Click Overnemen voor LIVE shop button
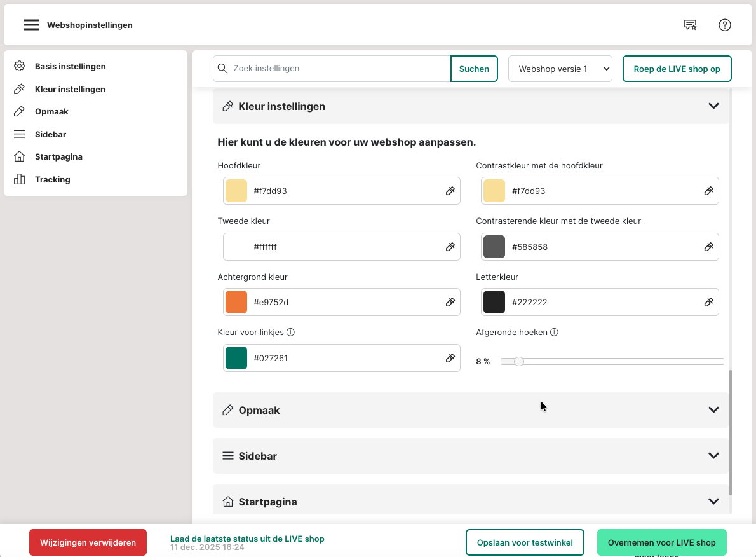The width and height of the screenshot is (756, 557). coord(661,542)
